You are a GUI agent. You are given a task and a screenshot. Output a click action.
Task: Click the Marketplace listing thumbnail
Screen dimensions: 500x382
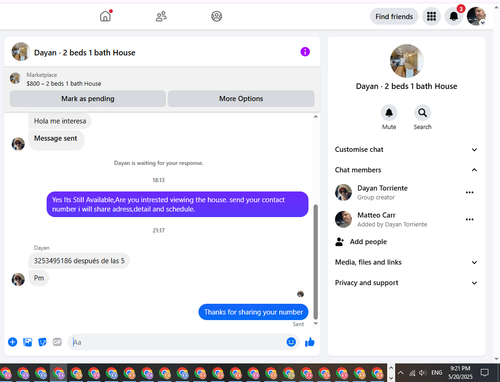(x=15, y=79)
